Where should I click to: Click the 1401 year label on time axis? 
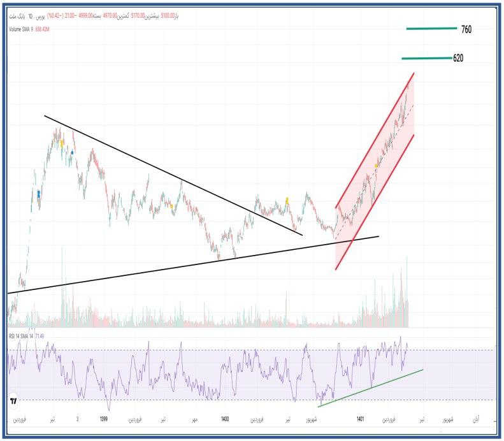361,419
